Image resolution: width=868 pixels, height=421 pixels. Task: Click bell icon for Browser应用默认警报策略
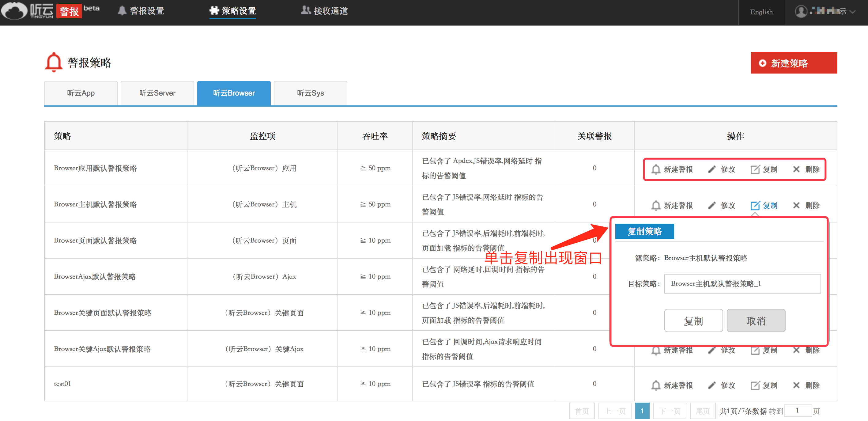click(656, 169)
